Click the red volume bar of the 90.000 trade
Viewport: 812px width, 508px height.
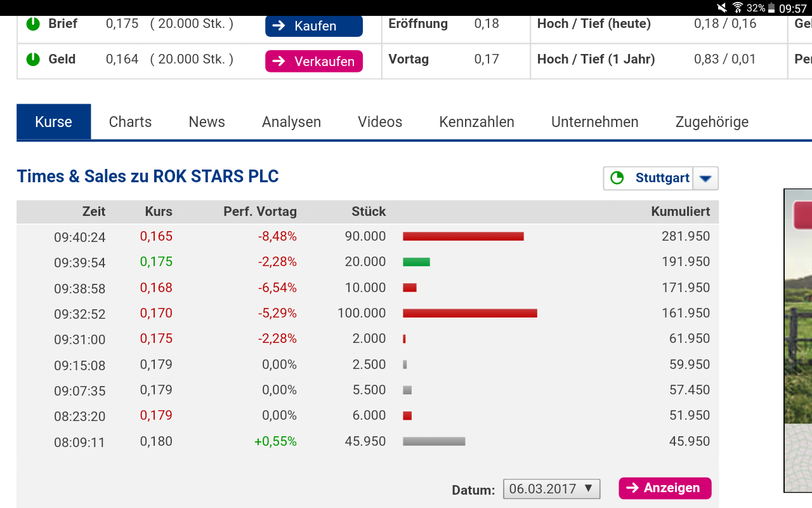[463, 236]
